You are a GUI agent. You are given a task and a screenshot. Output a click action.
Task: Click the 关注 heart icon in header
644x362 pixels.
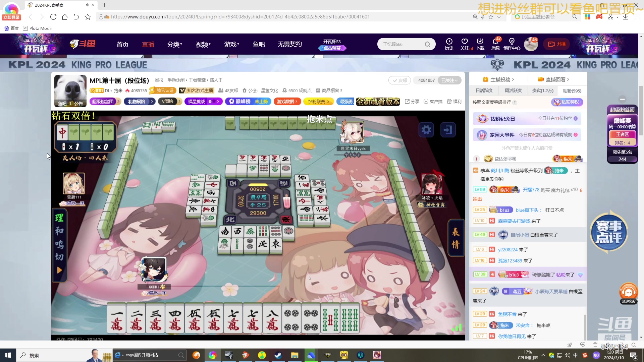pyautogui.click(x=465, y=42)
